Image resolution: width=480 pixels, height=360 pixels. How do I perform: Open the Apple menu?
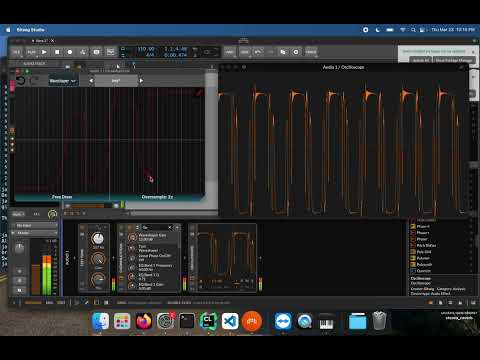(8, 30)
